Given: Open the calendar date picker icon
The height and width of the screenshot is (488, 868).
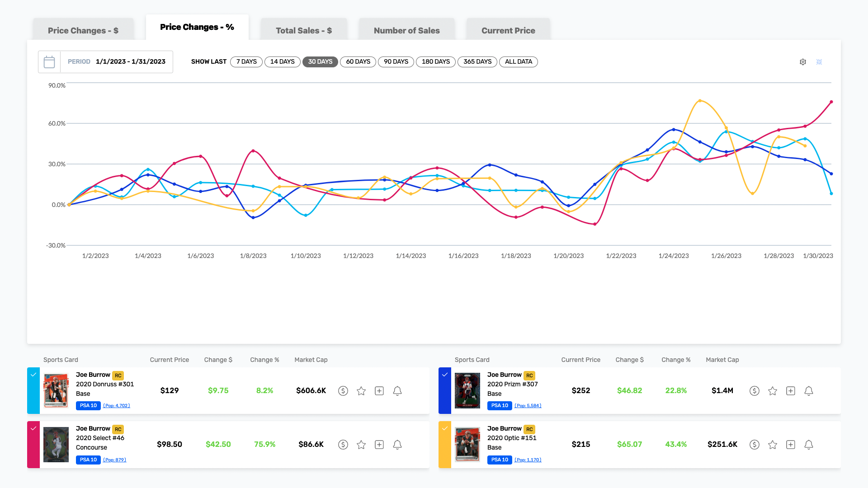Looking at the screenshot, I should tap(49, 62).
